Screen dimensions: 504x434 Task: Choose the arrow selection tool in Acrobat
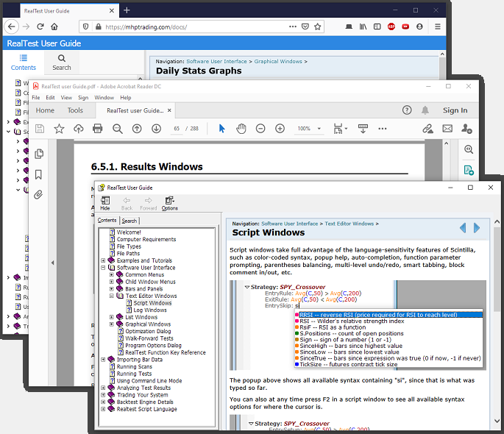[x=221, y=129]
